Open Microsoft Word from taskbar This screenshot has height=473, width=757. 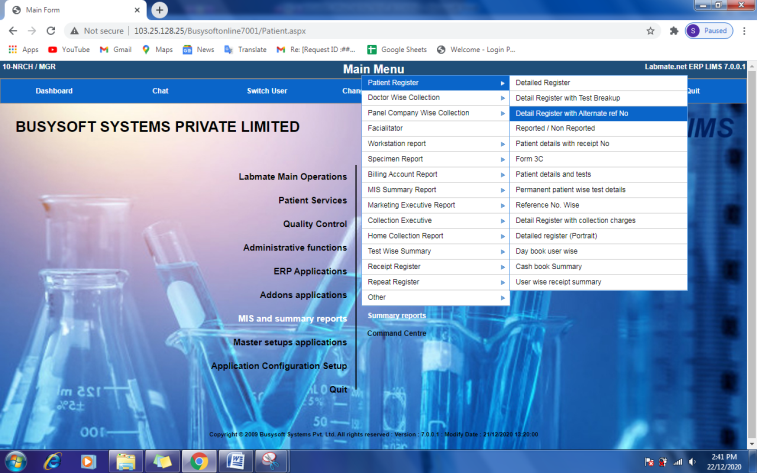click(235, 461)
